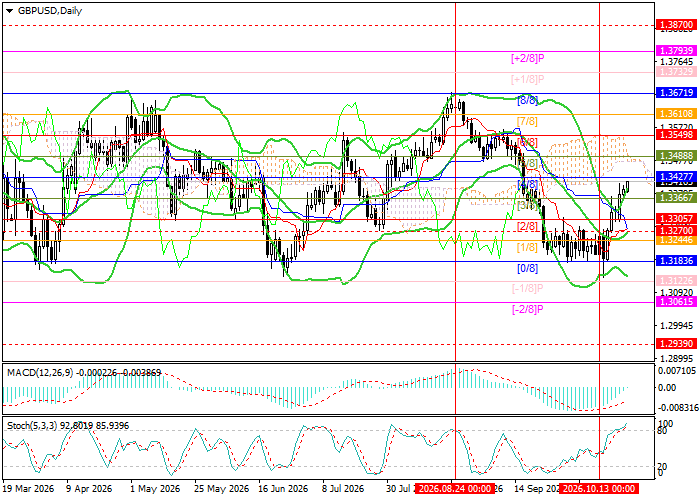The width and height of the screenshot is (700, 500).
Task: Select the 1.34277 blue price label
Action: pos(677,177)
